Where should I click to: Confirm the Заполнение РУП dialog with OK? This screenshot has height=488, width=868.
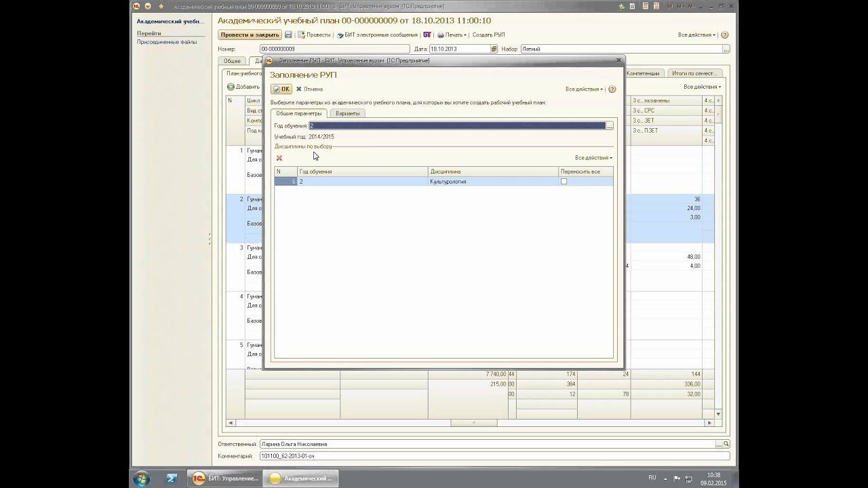(x=281, y=89)
